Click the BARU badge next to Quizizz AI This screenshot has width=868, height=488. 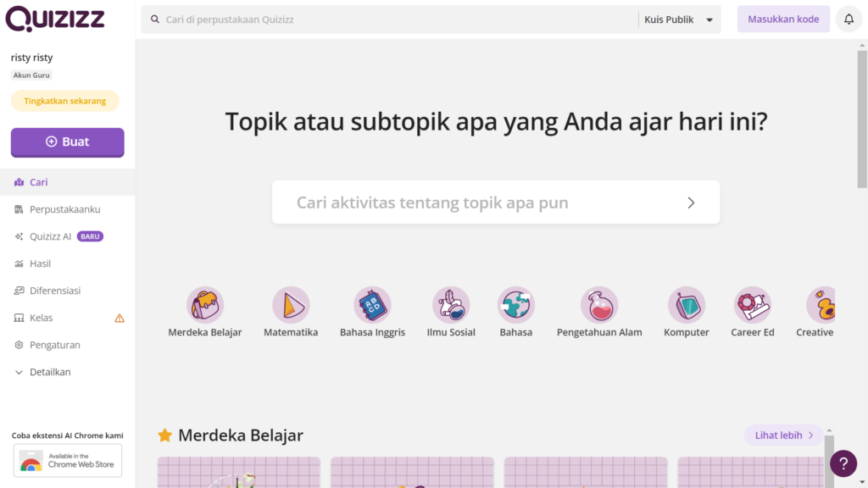tap(90, 236)
